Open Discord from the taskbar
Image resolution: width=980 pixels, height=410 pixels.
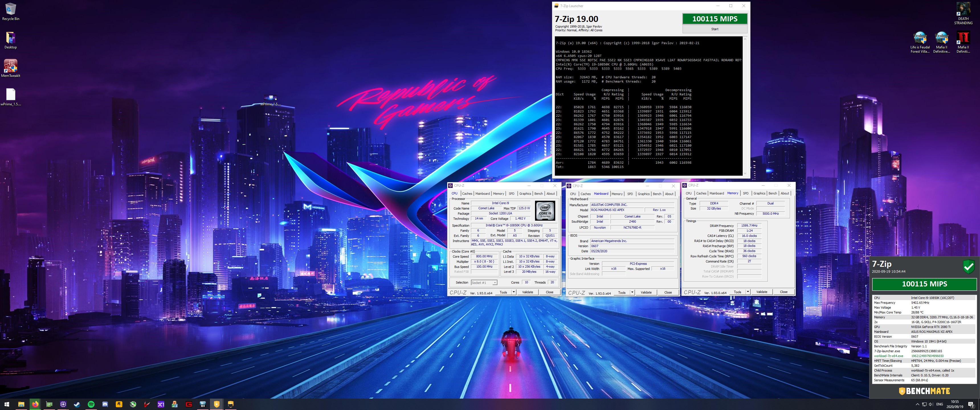(x=105, y=404)
